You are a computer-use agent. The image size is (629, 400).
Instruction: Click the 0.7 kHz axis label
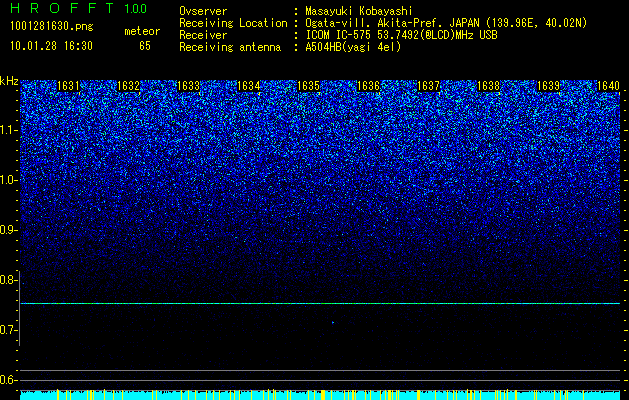pyautogui.click(x=8, y=330)
